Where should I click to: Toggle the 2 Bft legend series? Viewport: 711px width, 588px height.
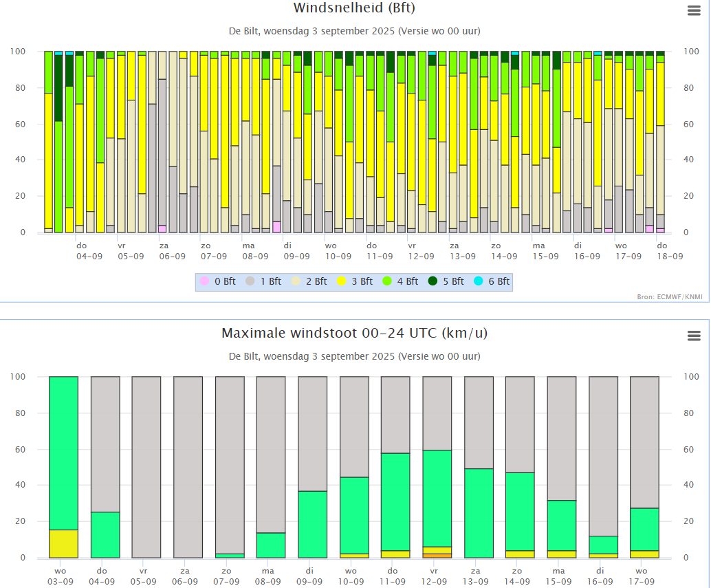309,281
